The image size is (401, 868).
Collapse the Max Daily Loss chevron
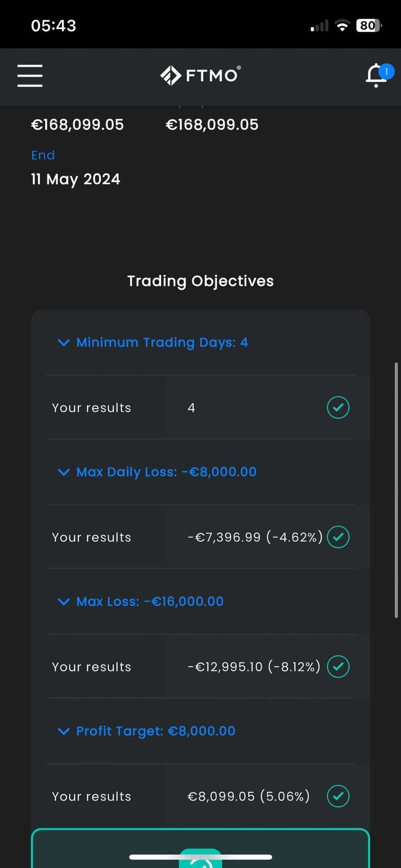64,472
